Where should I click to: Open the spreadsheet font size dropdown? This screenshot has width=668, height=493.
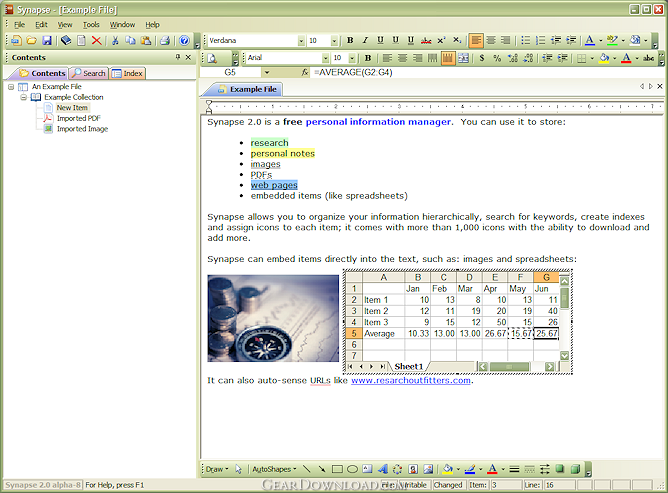(352, 58)
